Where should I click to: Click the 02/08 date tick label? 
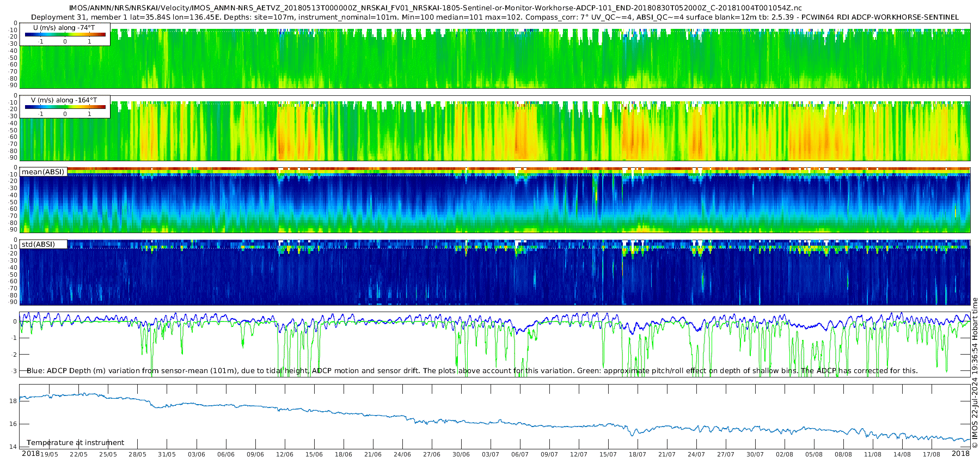coord(785,454)
